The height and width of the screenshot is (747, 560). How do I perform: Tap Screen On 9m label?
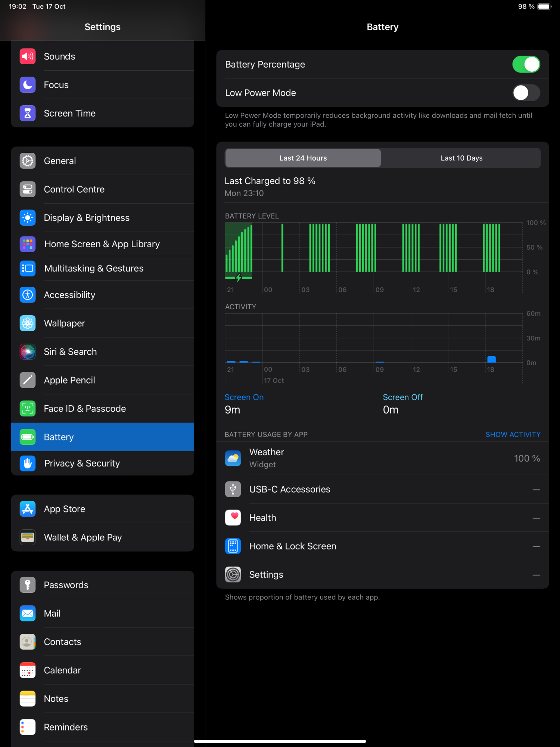244,404
